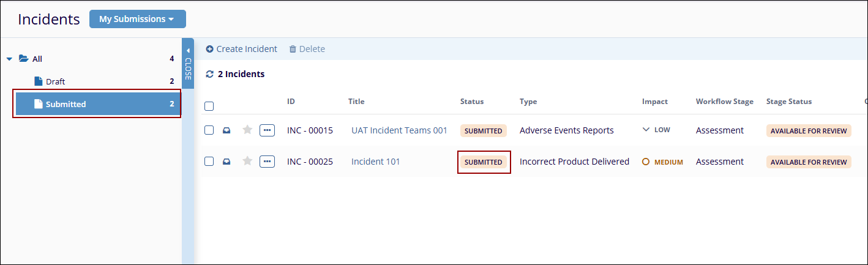This screenshot has height=265, width=868.
Task: Star the INC - 00015 incident
Action: [x=247, y=130]
